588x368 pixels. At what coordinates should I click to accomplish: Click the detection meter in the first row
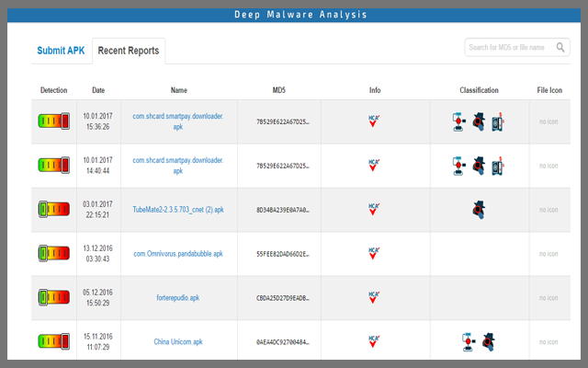tap(53, 121)
